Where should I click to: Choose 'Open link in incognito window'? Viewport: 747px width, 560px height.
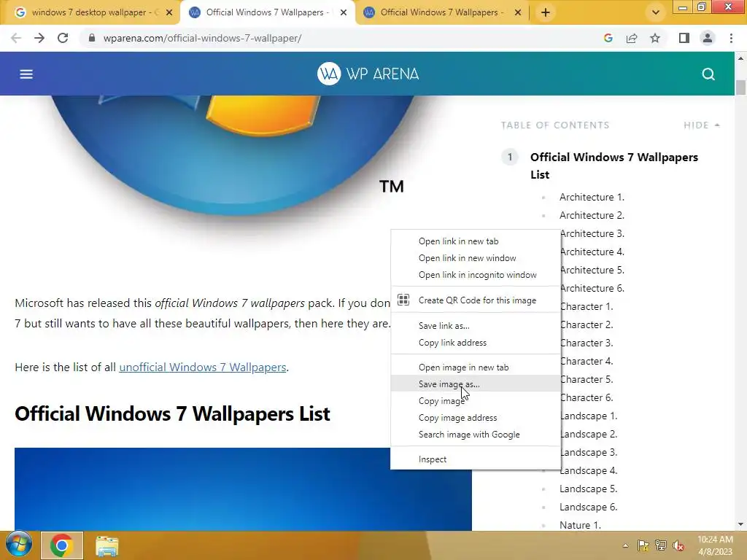(476, 275)
